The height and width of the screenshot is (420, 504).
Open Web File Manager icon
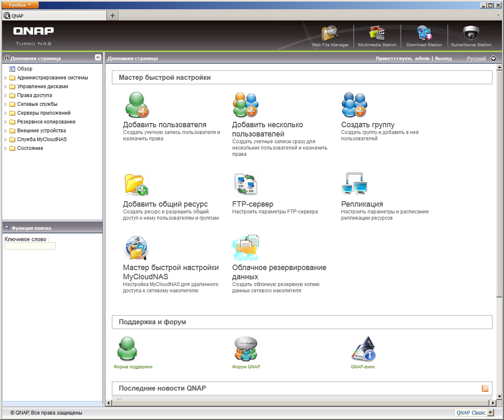[x=330, y=33]
